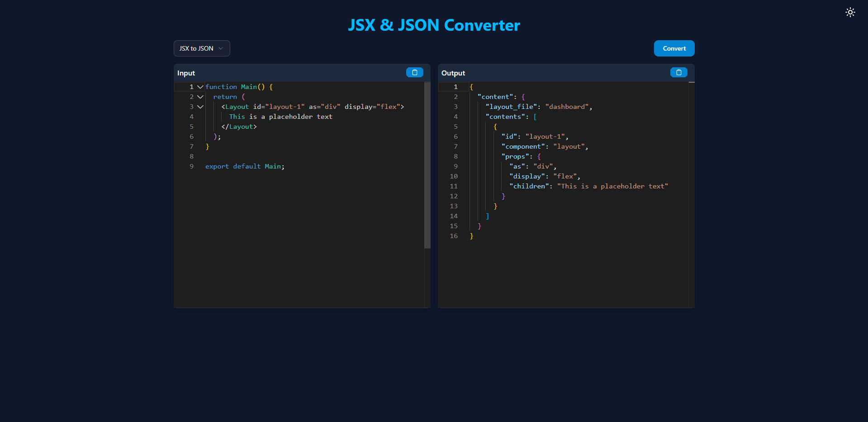Click the chevron on the conversion selector
The image size is (868, 422).
(x=221, y=48)
